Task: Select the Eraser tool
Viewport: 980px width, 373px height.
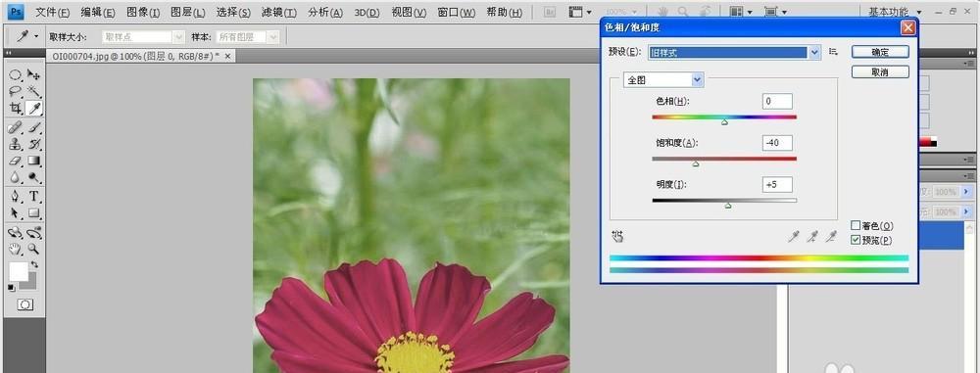Action: (16, 161)
